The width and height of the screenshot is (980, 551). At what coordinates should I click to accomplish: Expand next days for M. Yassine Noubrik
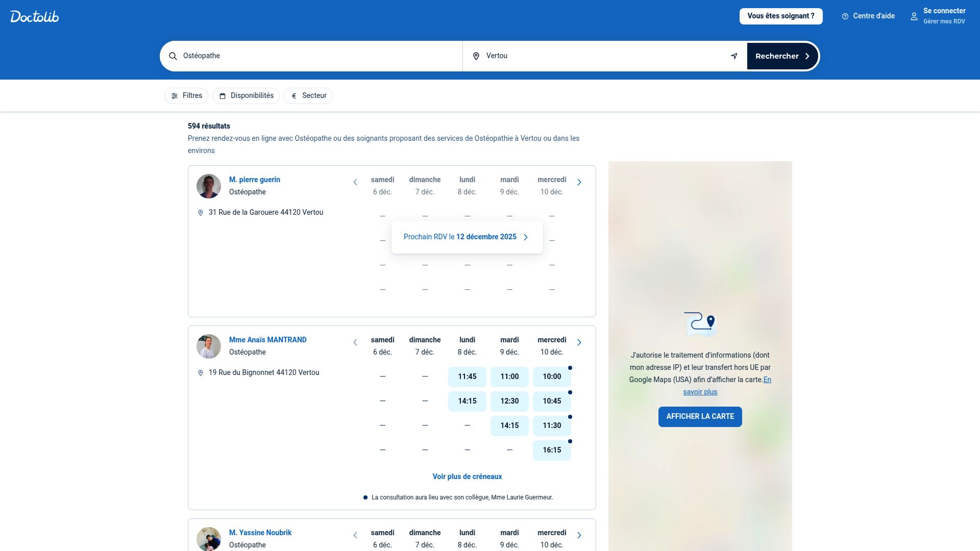tap(579, 535)
